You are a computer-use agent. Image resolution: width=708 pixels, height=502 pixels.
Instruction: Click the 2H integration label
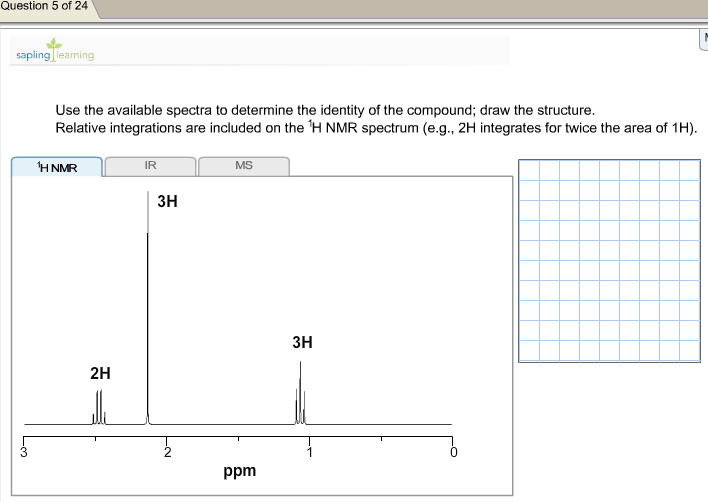[x=100, y=373]
